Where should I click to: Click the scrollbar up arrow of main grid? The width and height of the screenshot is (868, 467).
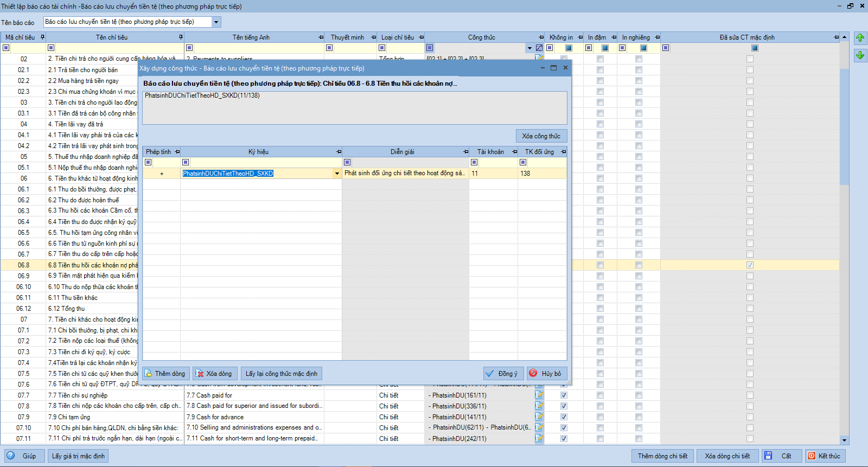(844, 37)
